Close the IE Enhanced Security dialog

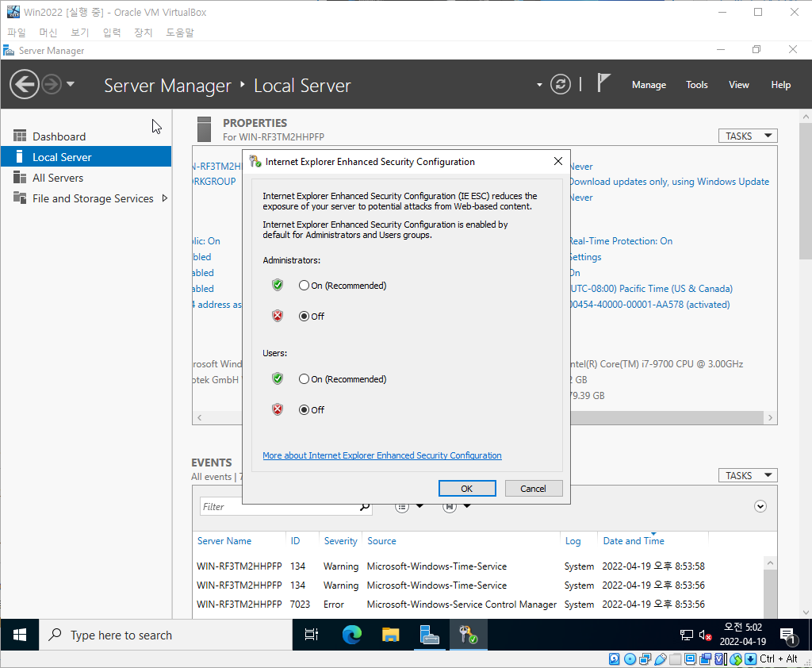(557, 161)
